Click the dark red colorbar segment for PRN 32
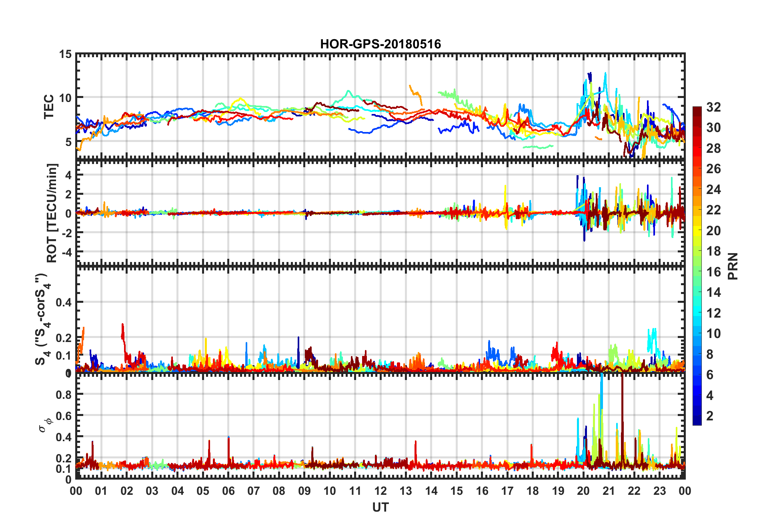This screenshot has height=532, width=761. point(697,111)
